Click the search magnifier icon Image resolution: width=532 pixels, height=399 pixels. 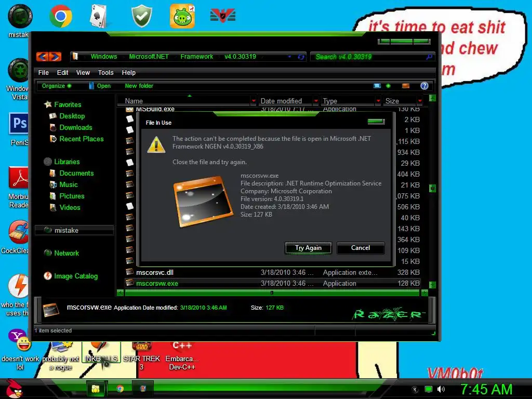tap(429, 57)
